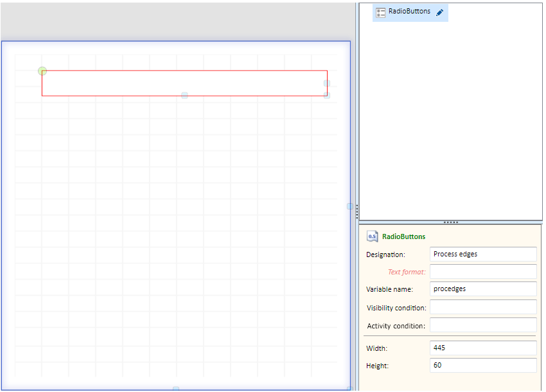
Task: Click the Width field showing 445
Action: point(483,348)
